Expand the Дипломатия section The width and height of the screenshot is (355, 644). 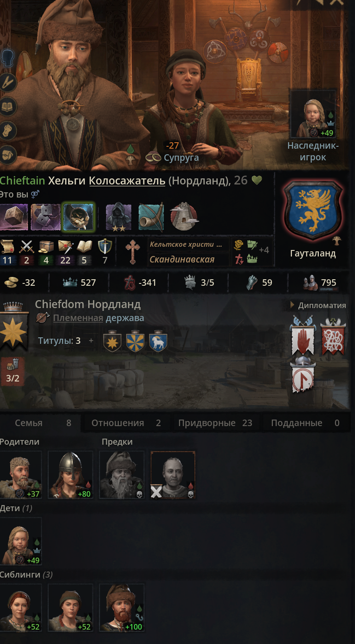(x=318, y=305)
